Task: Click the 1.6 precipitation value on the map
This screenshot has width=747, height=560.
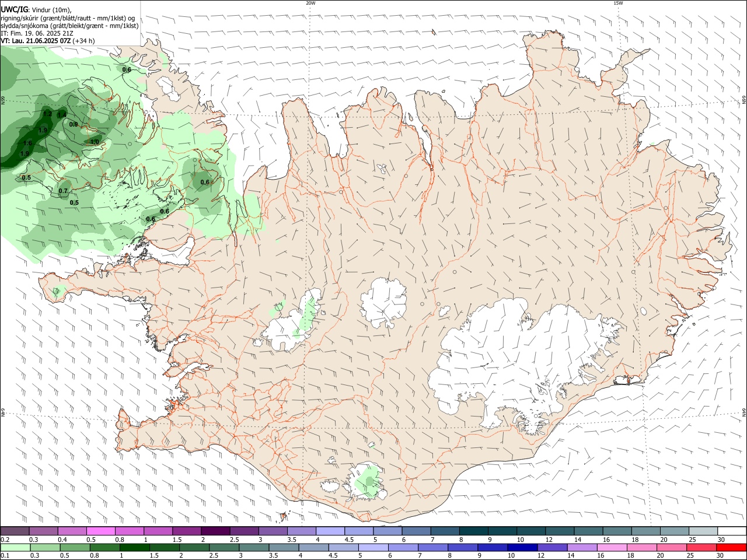Action: click(x=27, y=143)
